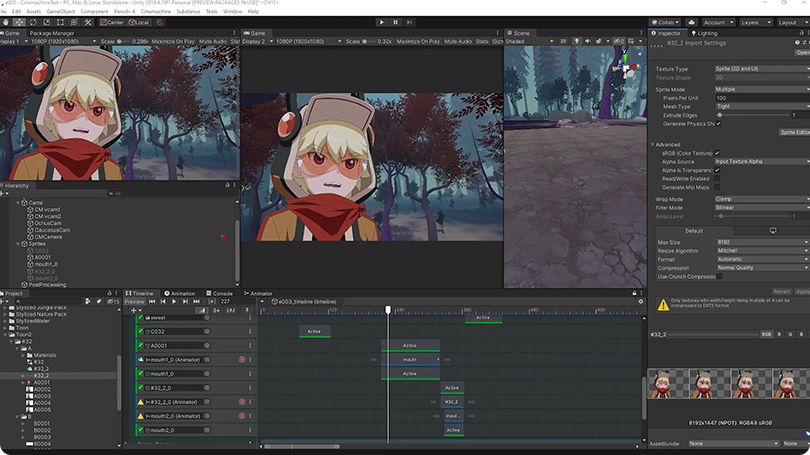Toggle 2D view in Scene panel
Viewport: 810px width, 455px height.
(x=563, y=41)
